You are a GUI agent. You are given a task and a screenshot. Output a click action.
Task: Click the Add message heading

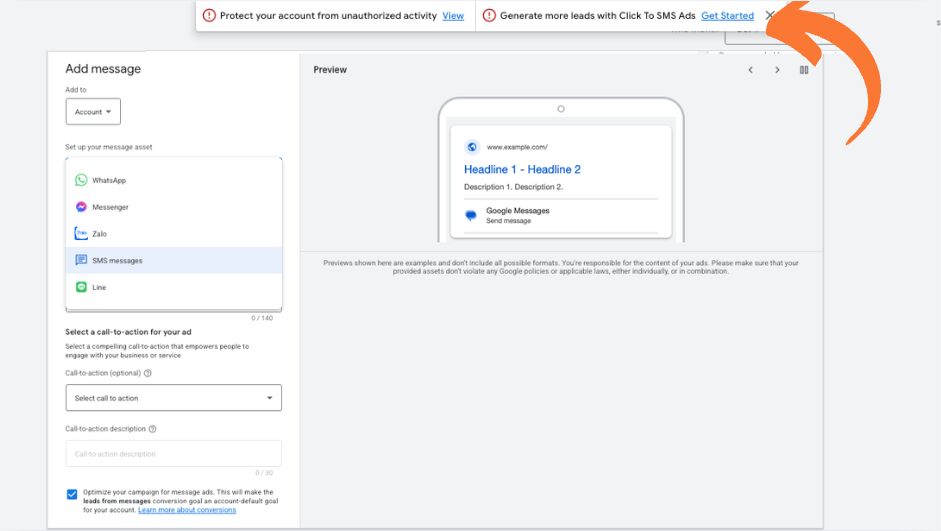pos(103,69)
